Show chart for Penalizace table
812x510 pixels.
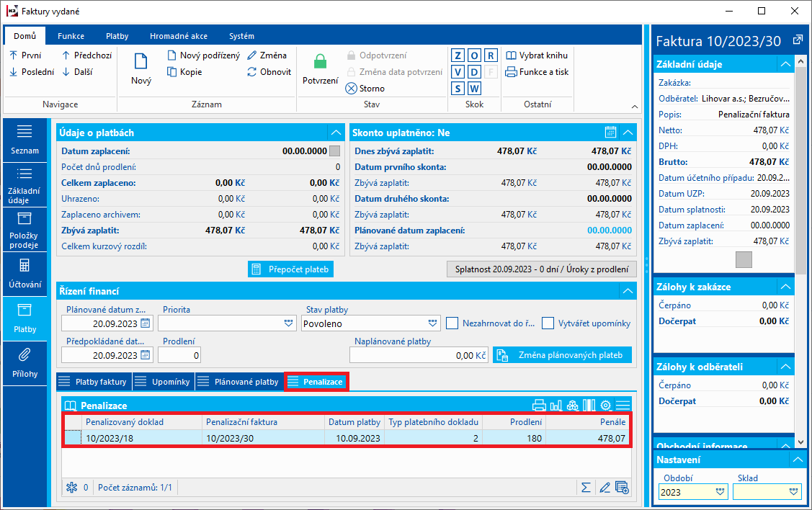pos(556,406)
